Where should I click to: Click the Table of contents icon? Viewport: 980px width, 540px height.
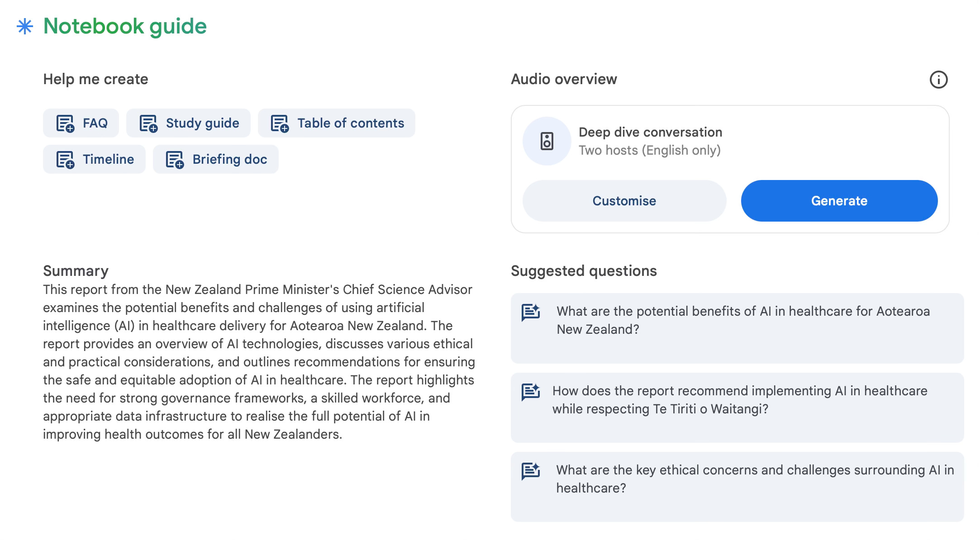click(280, 123)
